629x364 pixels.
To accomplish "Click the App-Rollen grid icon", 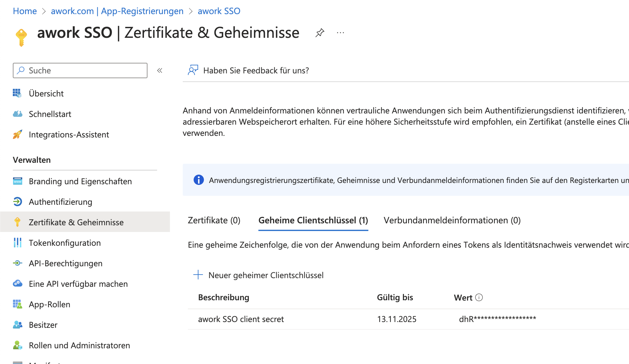I will (x=17, y=304).
